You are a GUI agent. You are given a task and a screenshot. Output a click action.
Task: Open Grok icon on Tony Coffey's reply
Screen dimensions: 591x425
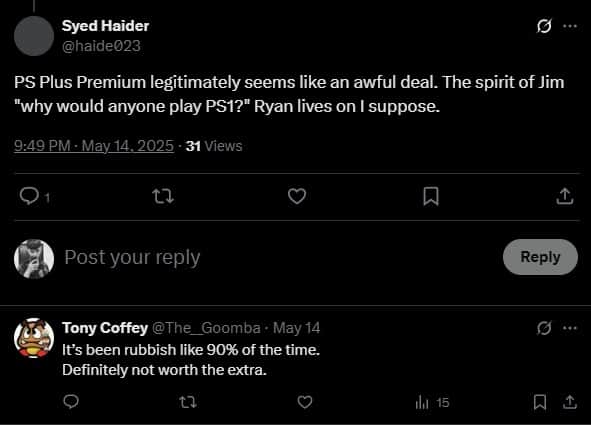coord(544,328)
